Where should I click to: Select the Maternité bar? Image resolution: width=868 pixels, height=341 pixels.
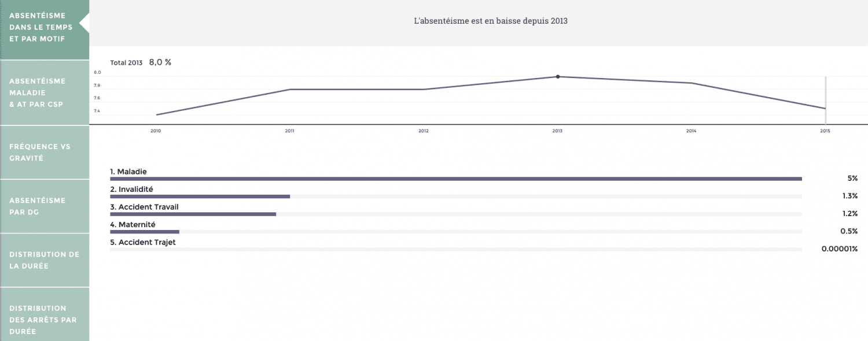point(145,232)
